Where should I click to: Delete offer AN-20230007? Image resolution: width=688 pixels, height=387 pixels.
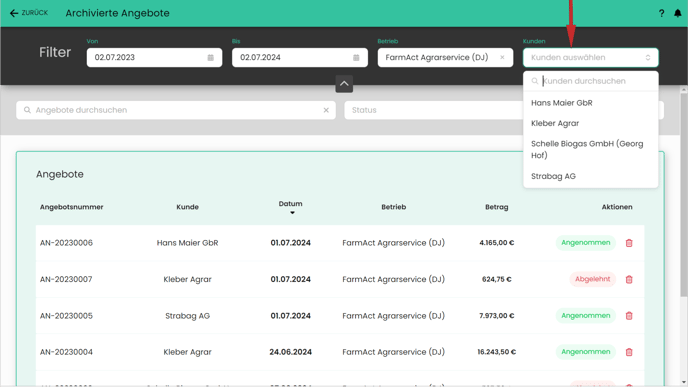(629, 279)
